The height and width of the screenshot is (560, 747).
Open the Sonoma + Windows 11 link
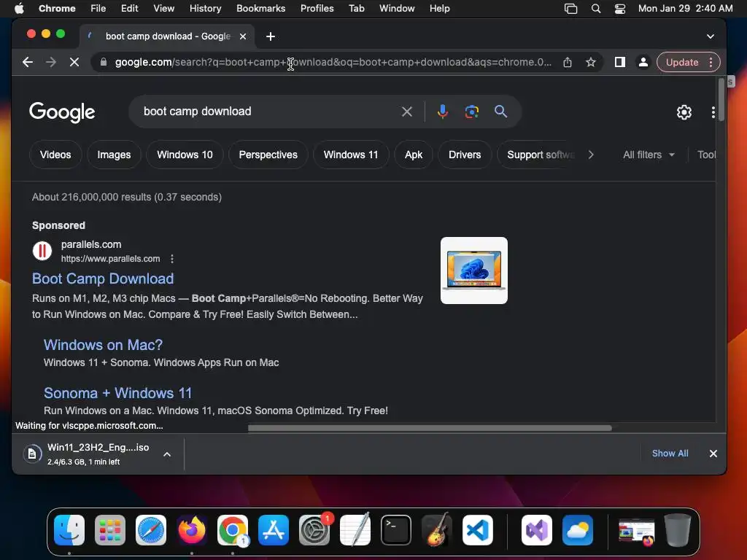tap(117, 393)
